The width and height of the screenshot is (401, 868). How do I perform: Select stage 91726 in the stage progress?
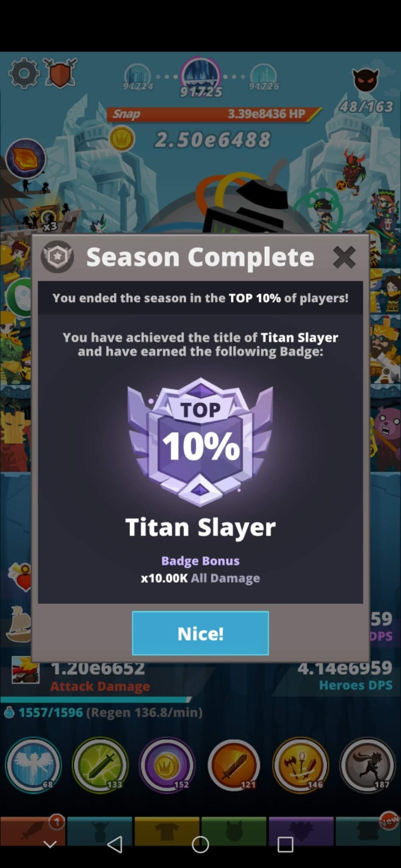point(264,78)
